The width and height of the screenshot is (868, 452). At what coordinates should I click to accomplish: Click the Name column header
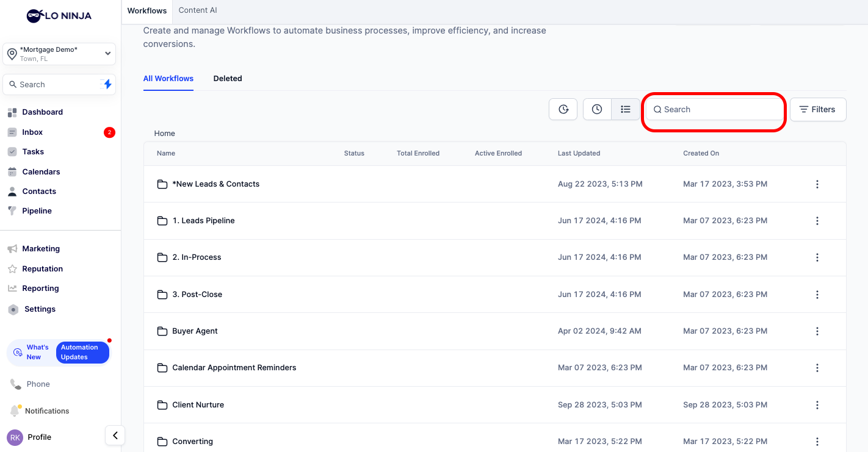click(166, 154)
